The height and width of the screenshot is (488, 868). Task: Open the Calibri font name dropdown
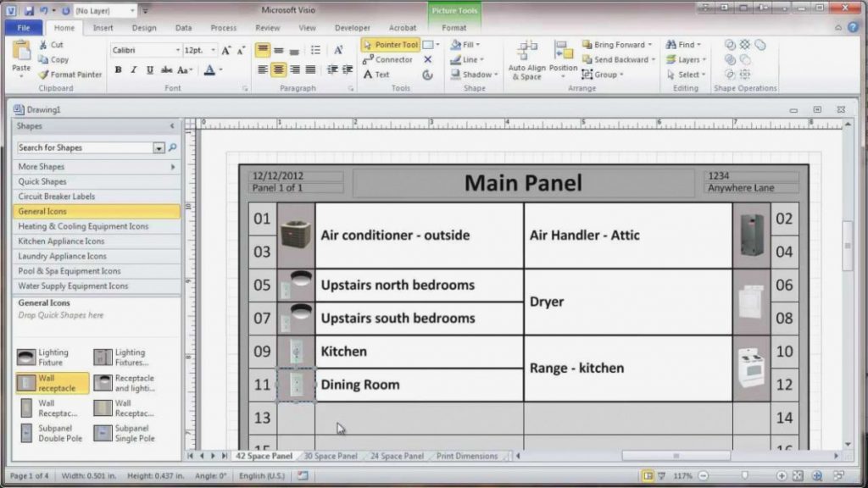[177, 51]
